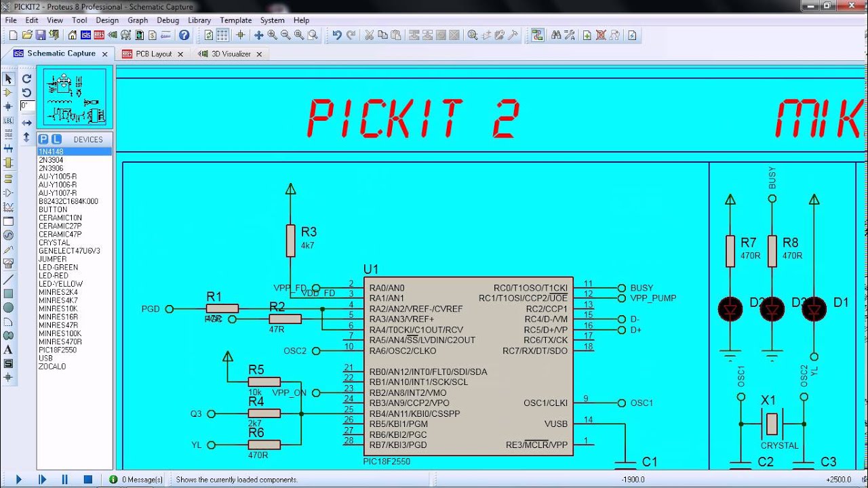Switch to the 3D Visualizer tab

pos(231,54)
